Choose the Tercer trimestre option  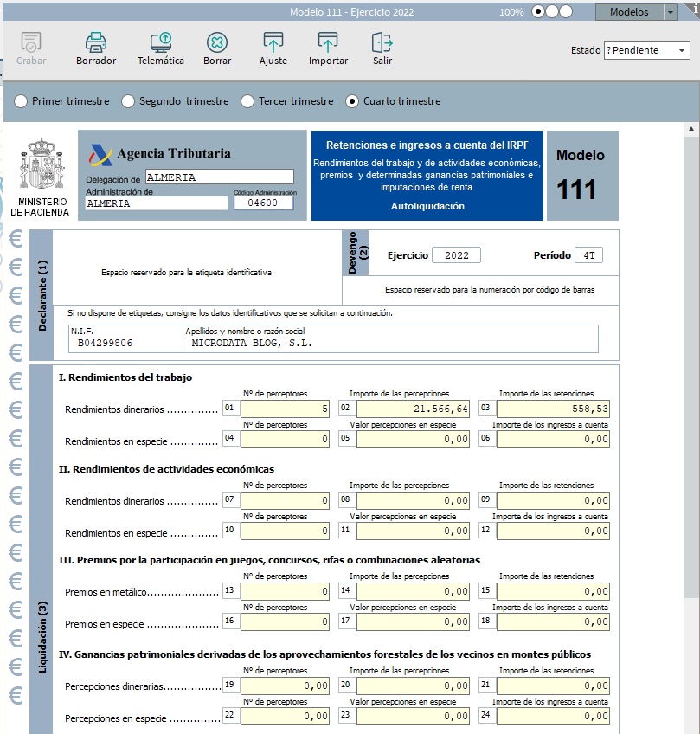pyautogui.click(x=247, y=101)
